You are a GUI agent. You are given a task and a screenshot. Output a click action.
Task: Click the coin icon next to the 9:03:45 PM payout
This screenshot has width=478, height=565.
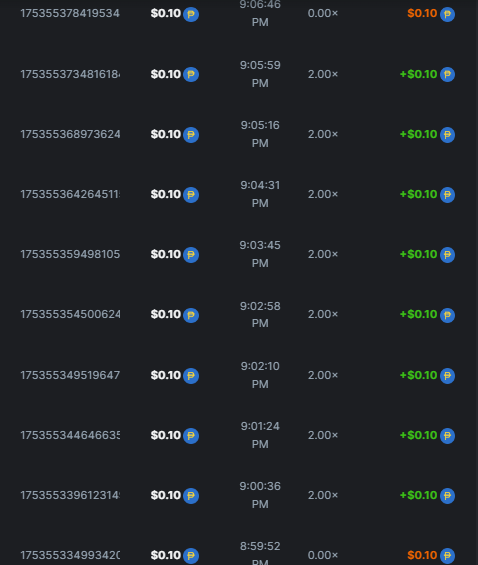point(447,255)
